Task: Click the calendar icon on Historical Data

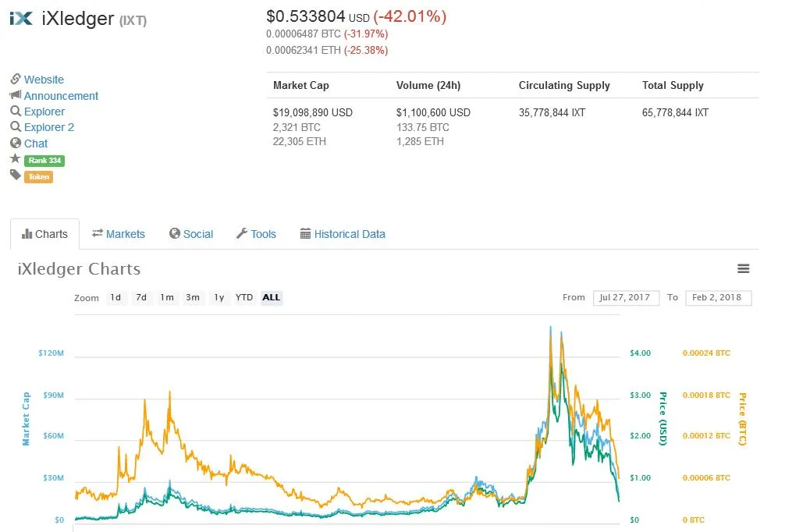Action: (x=305, y=233)
